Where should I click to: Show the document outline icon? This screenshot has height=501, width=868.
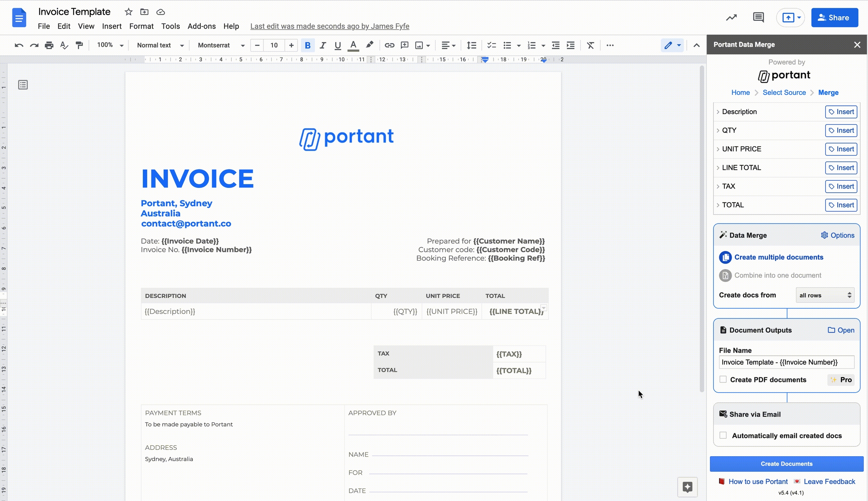coord(23,85)
